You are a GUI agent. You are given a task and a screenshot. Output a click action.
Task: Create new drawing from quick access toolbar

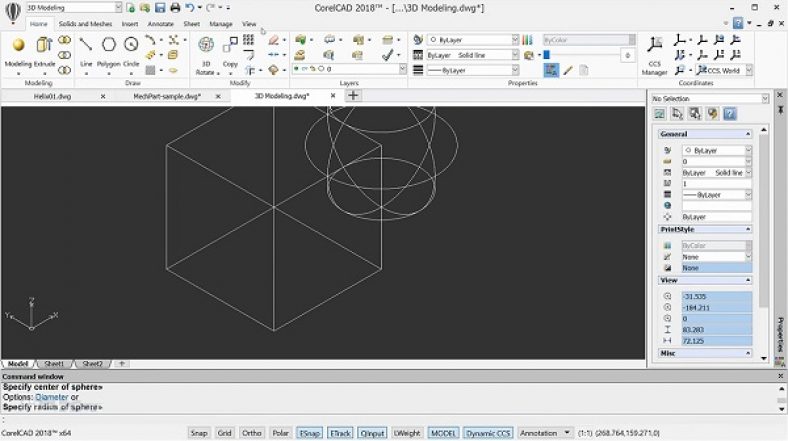[131, 8]
